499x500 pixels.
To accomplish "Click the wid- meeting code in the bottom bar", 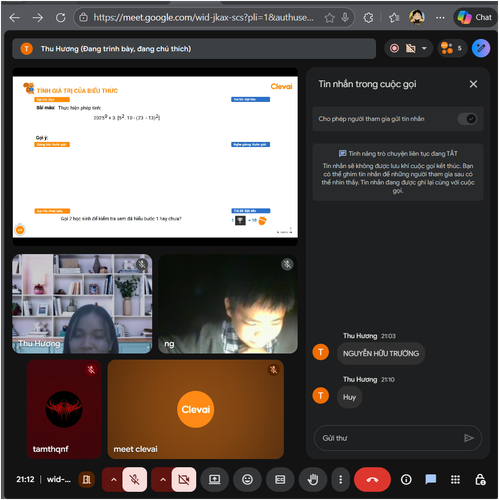I will pyautogui.click(x=59, y=479).
